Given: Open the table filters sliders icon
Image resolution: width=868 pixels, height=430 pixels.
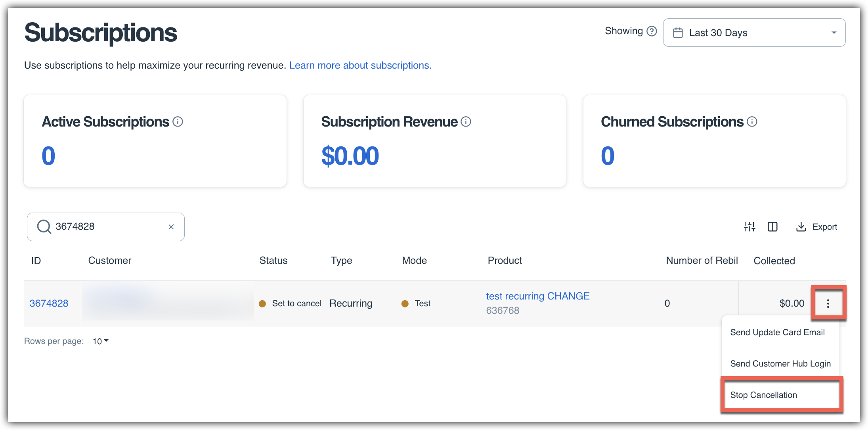Looking at the screenshot, I should (749, 227).
